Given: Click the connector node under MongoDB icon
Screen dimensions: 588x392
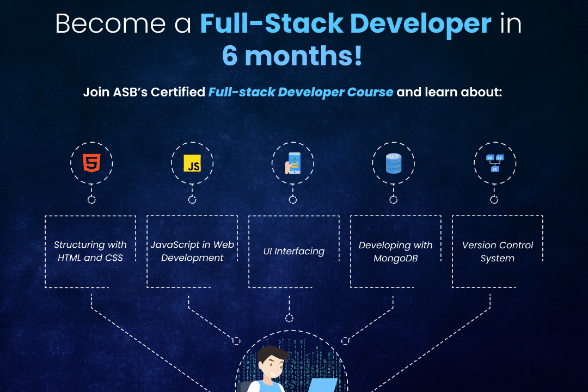Looking at the screenshot, I should pos(394,200).
